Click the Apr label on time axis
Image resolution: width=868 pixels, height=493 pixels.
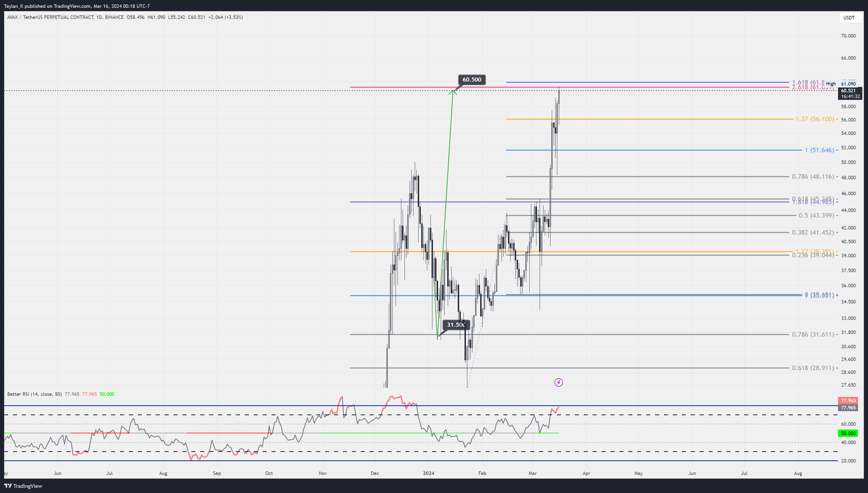(x=586, y=473)
